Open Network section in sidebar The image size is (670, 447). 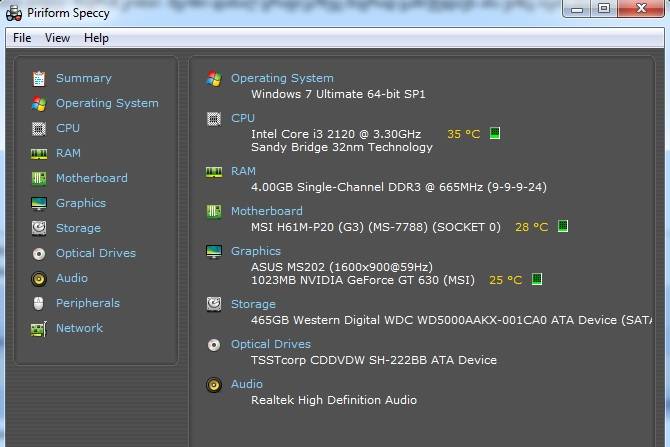click(x=79, y=328)
